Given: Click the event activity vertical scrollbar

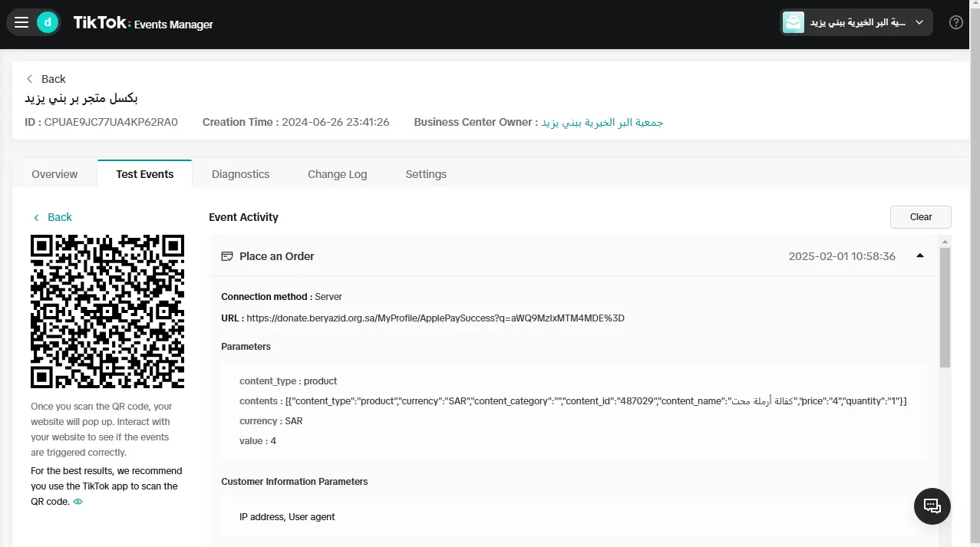Looking at the screenshot, I should [945, 307].
